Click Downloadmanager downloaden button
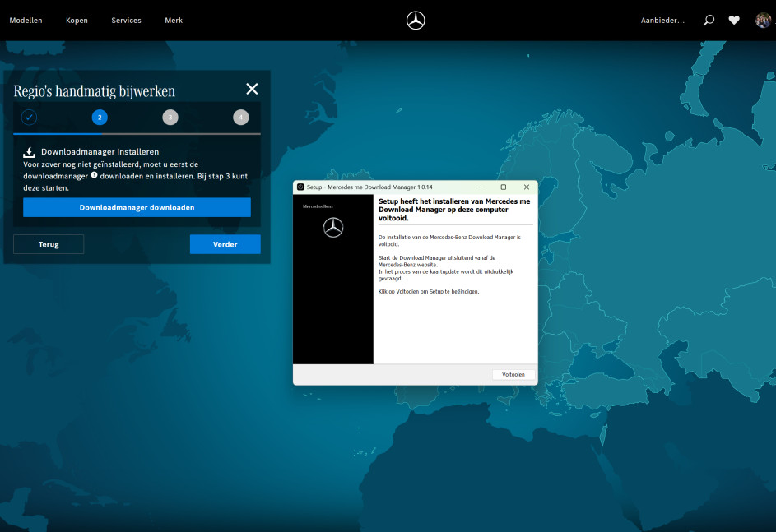 coord(137,208)
